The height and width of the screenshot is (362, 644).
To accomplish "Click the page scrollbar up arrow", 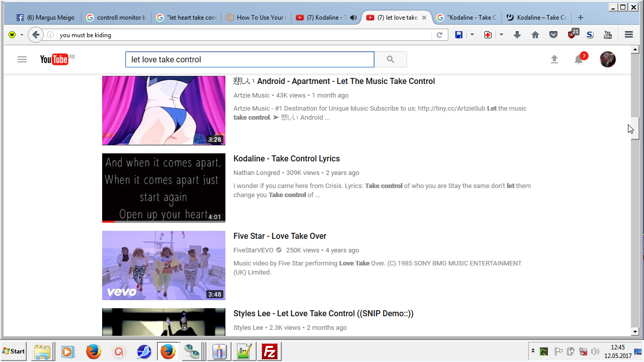I will point(635,49).
